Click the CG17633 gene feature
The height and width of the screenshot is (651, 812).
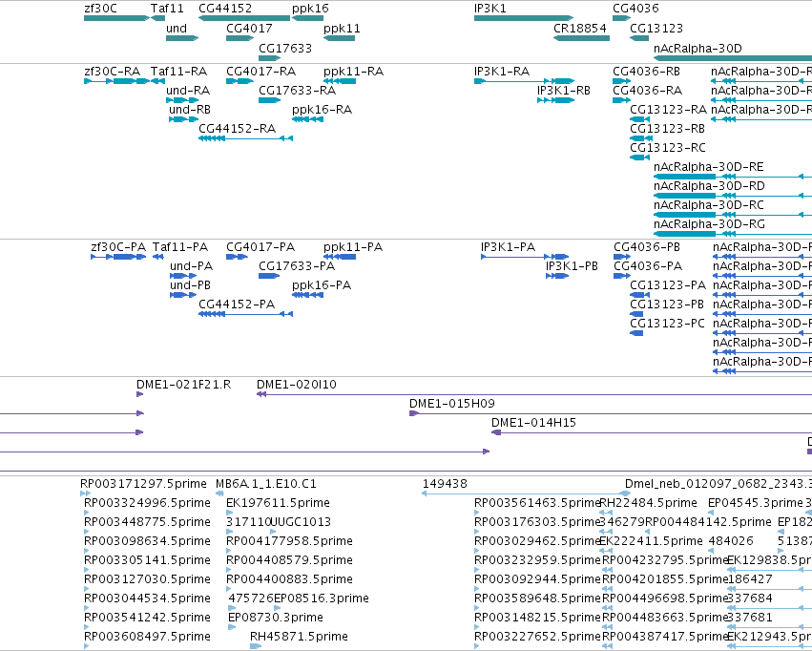[270, 58]
